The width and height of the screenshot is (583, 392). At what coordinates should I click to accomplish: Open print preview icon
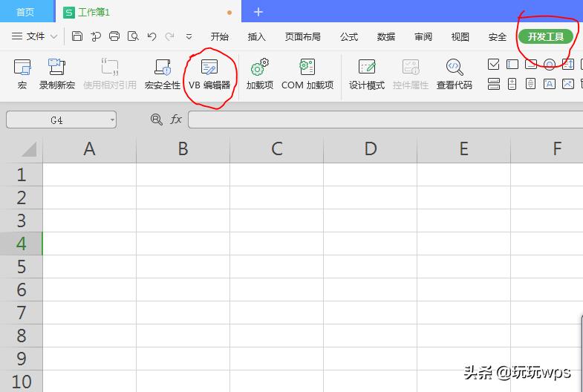point(133,36)
